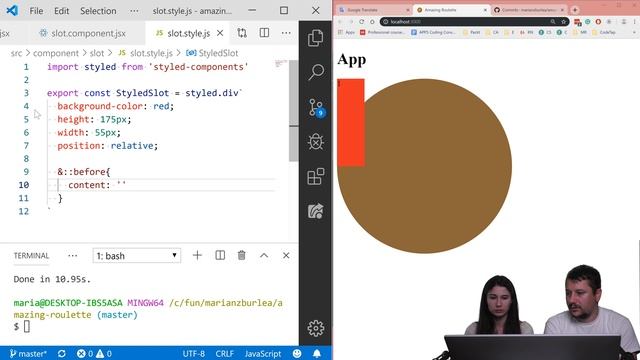Close the terminal panel
The image size is (640, 360).
click(x=286, y=256)
